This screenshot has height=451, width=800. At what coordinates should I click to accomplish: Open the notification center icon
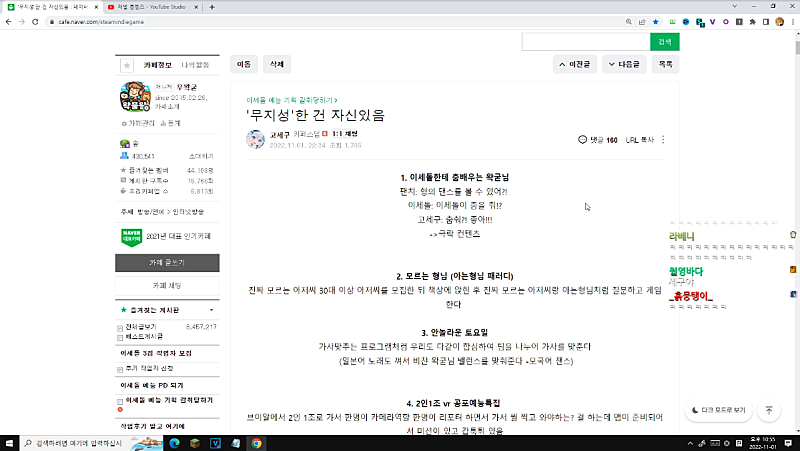(x=788, y=443)
